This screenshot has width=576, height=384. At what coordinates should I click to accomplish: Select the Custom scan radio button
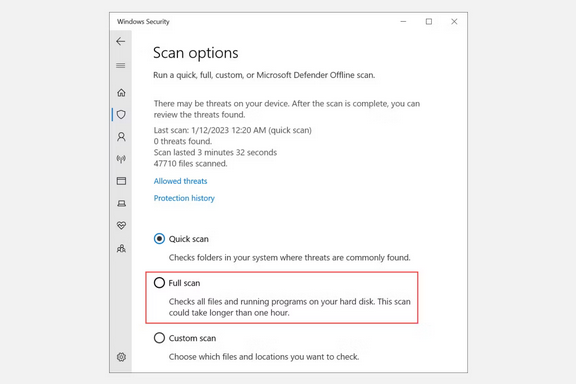click(x=159, y=338)
